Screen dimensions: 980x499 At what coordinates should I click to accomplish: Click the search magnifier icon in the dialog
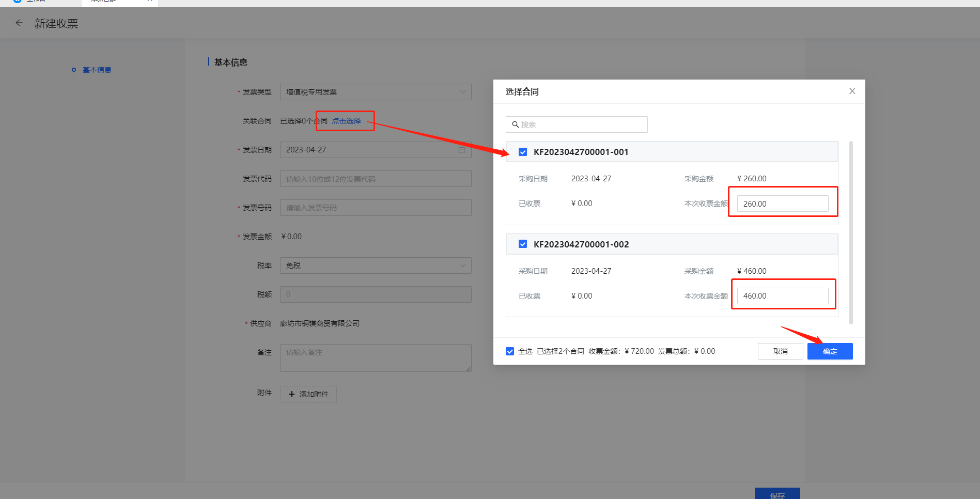pyautogui.click(x=515, y=124)
